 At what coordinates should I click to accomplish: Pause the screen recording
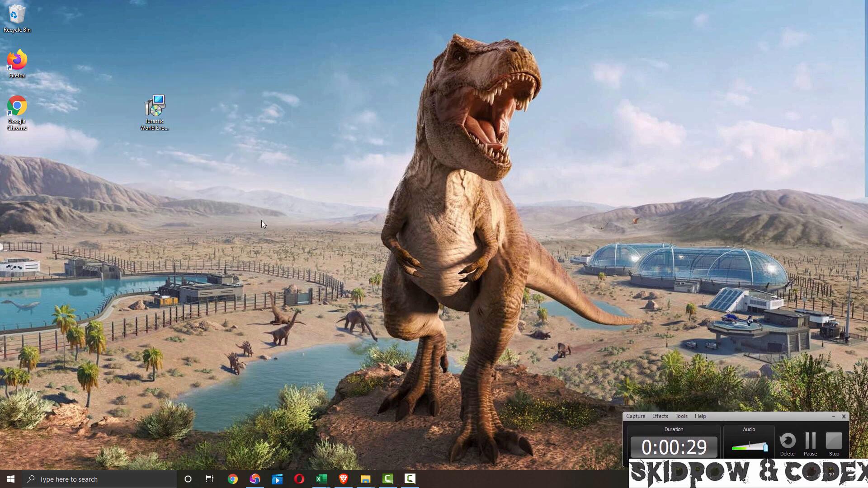coord(810,441)
